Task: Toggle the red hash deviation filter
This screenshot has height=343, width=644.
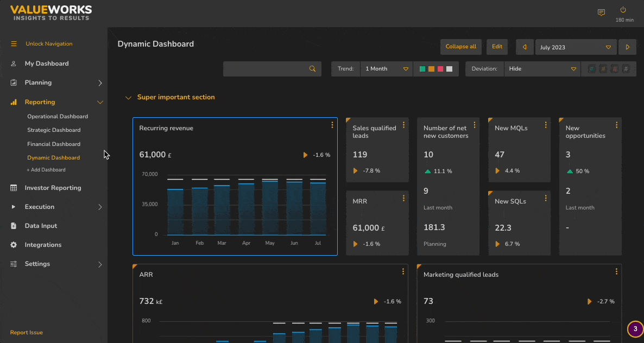Action: pos(615,69)
